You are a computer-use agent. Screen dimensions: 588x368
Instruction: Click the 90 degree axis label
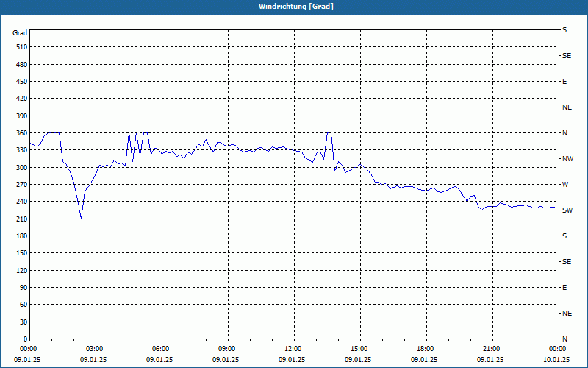point(24,288)
